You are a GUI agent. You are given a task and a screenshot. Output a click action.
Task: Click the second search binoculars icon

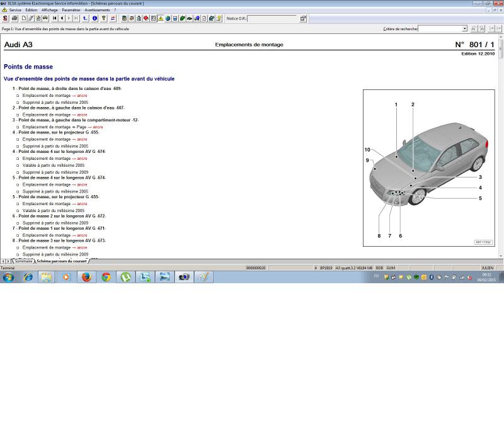tap(481, 28)
